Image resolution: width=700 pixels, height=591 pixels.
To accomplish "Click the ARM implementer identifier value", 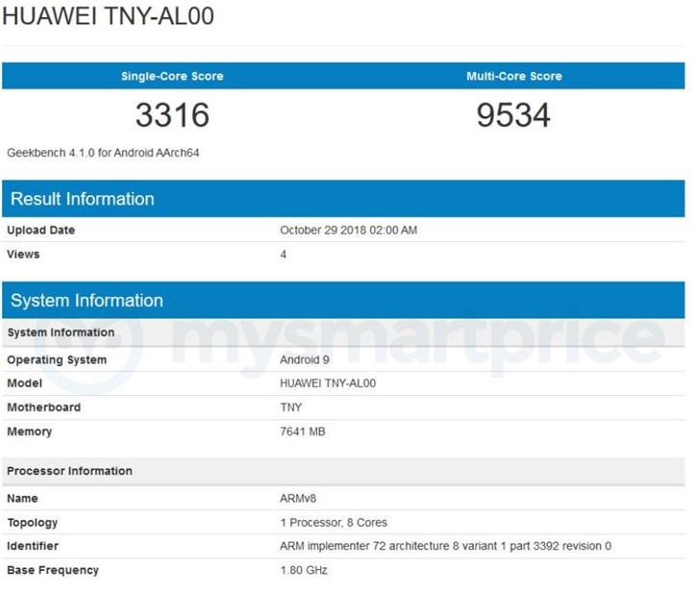I will tap(445, 547).
